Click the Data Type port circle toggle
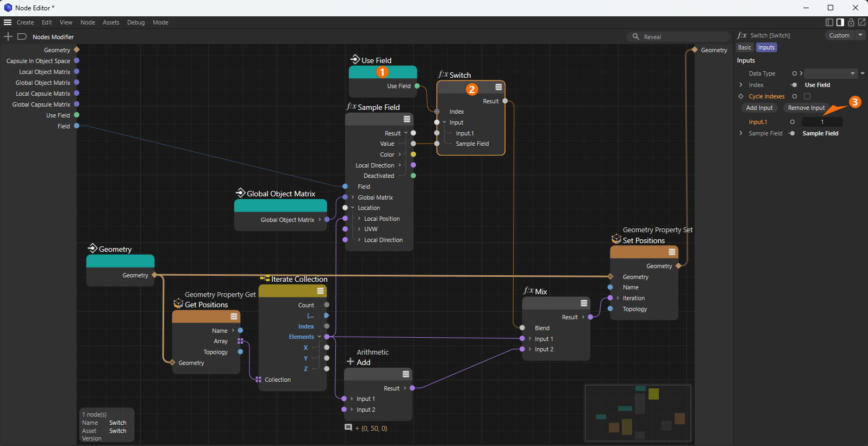 [x=794, y=73]
